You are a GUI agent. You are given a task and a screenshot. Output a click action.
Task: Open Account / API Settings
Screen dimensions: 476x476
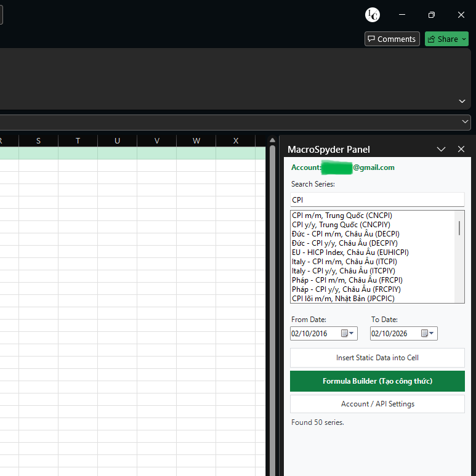coord(377,404)
